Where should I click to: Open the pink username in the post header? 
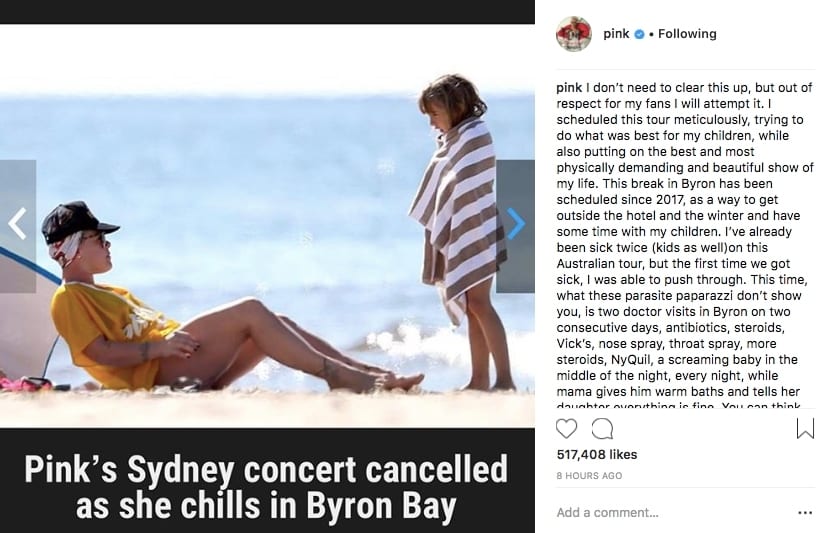(x=616, y=34)
